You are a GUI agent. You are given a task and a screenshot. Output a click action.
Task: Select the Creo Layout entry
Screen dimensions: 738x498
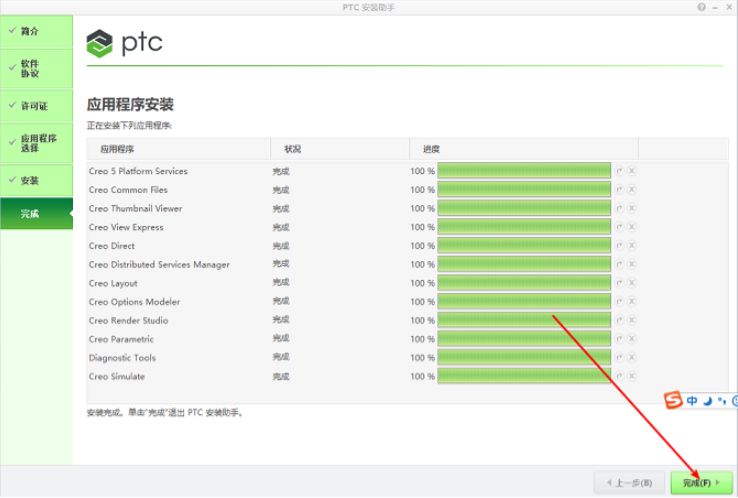click(113, 283)
